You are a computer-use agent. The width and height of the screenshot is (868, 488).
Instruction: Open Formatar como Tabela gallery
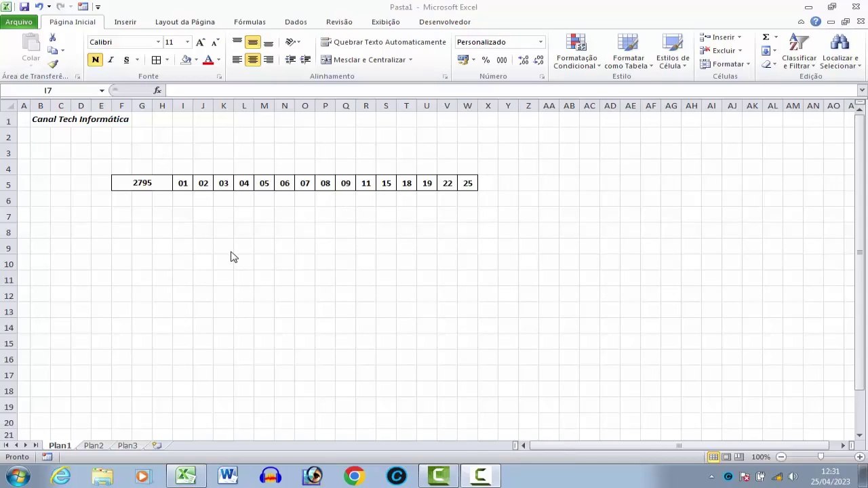point(628,52)
